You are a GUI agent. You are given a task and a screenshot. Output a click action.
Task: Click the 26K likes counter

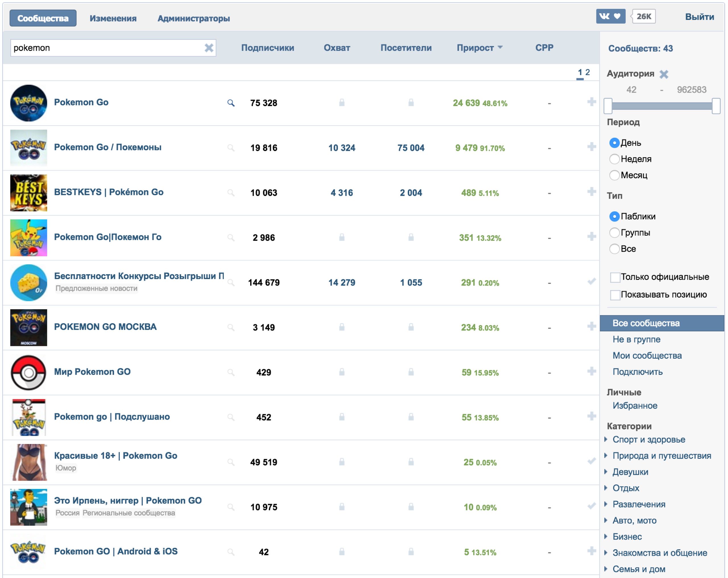pyautogui.click(x=644, y=16)
